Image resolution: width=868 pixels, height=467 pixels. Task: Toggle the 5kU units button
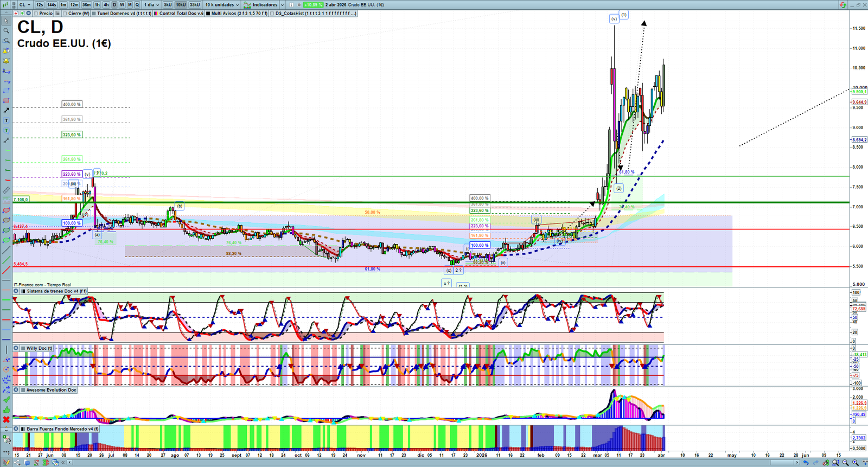coord(168,5)
